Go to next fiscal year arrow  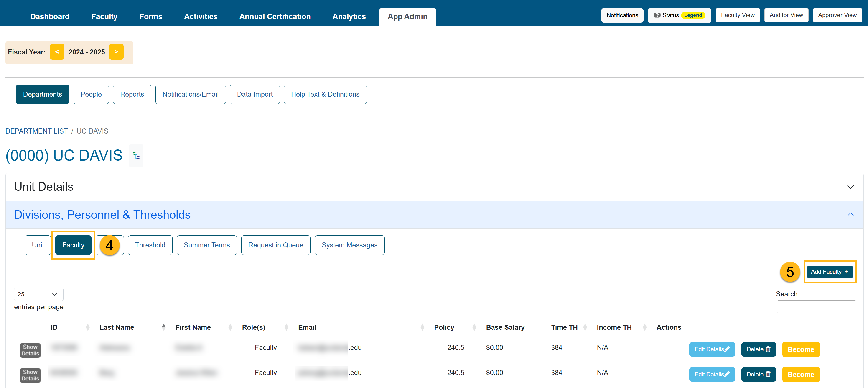[116, 52]
